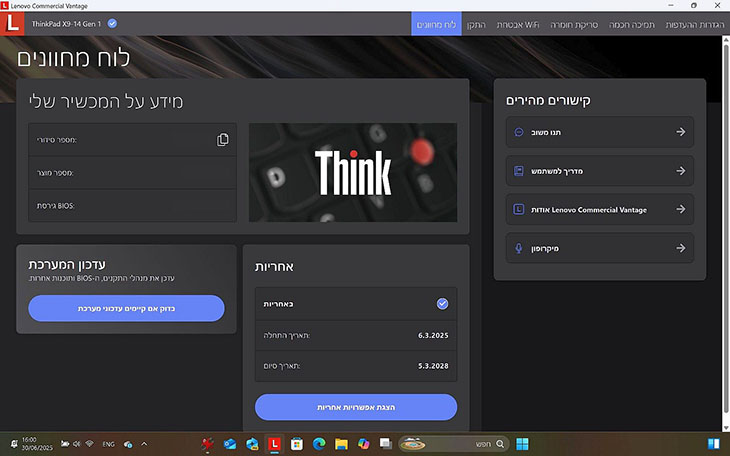Click the עדכון המערכת heading
Image resolution: width=730 pixels, height=456 pixels.
[x=67, y=265]
